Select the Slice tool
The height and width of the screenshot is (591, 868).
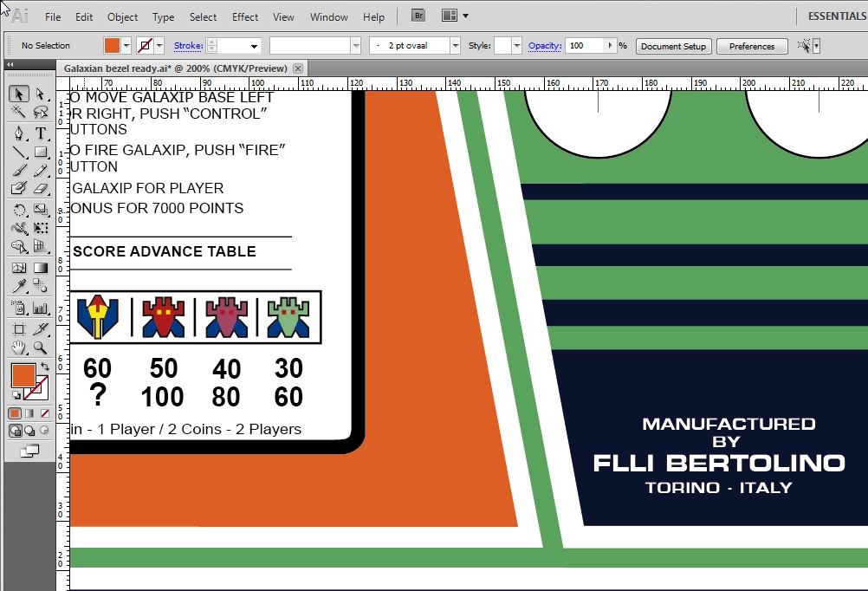[x=41, y=329]
